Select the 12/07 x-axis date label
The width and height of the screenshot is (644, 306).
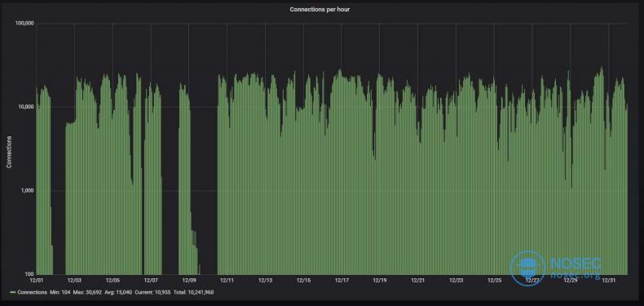tap(151, 281)
